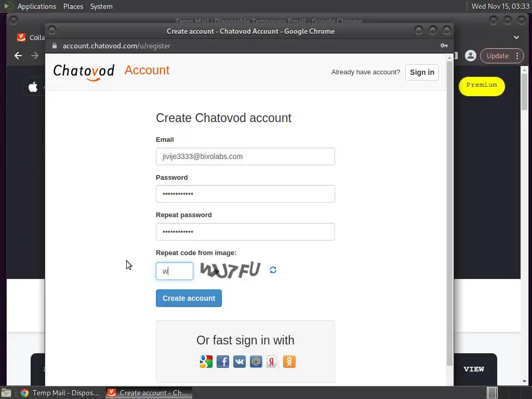This screenshot has height=399, width=532.
Task: Sign in with Odnoklassniki icon
Action: tap(289, 362)
